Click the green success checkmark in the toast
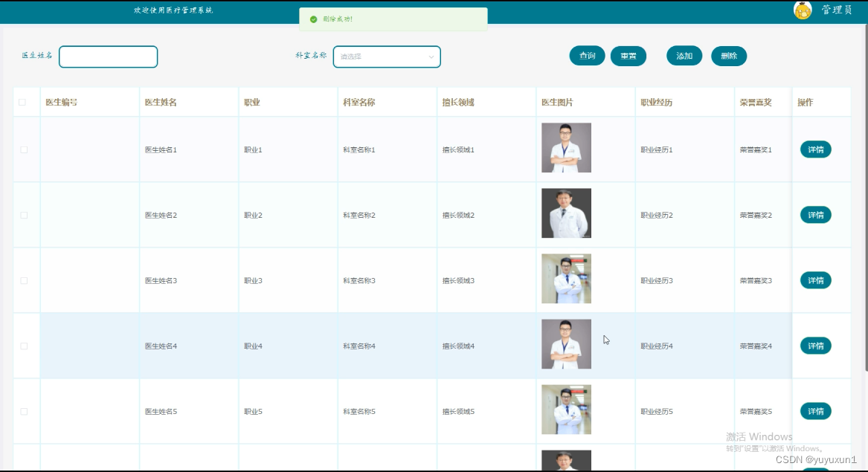Image resolution: width=868 pixels, height=472 pixels. pos(313,19)
